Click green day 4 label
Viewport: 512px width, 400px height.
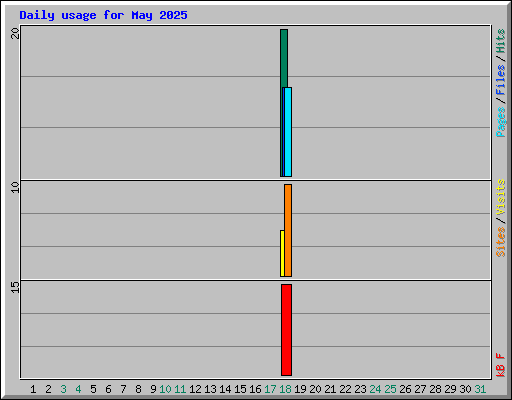(78, 389)
